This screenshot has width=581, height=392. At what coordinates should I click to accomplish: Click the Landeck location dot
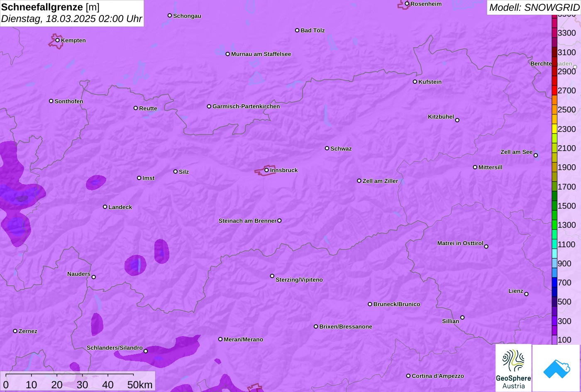point(105,207)
